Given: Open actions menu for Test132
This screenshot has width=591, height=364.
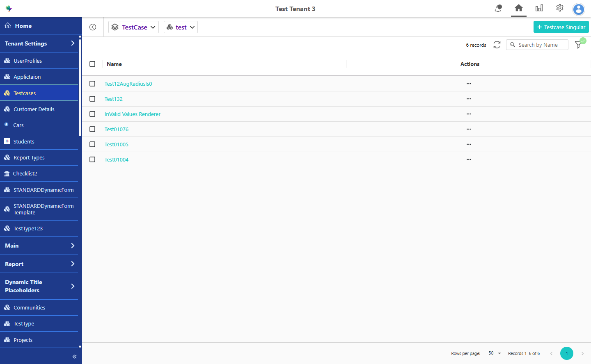Looking at the screenshot, I should coord(469,99).
